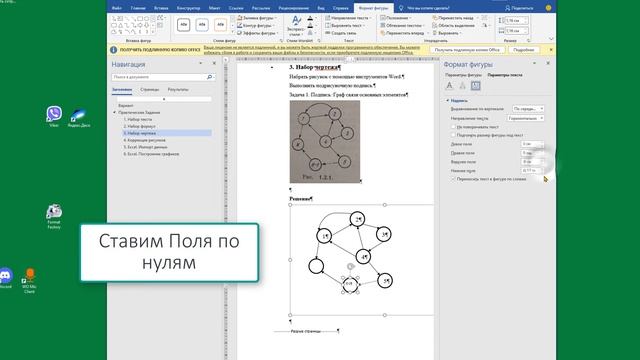Click Получить подлинную копию Office button
The width and height of the screenshot is (640, 360).
467,50
